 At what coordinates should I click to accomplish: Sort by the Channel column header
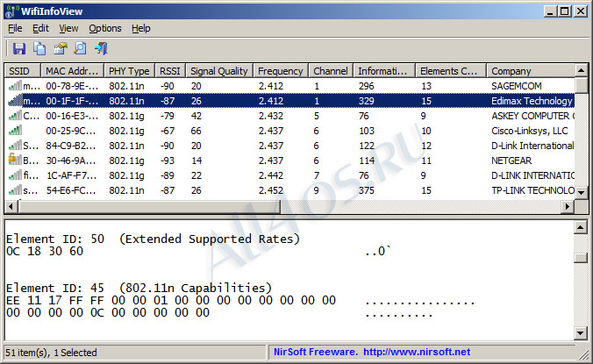(331, 71)
